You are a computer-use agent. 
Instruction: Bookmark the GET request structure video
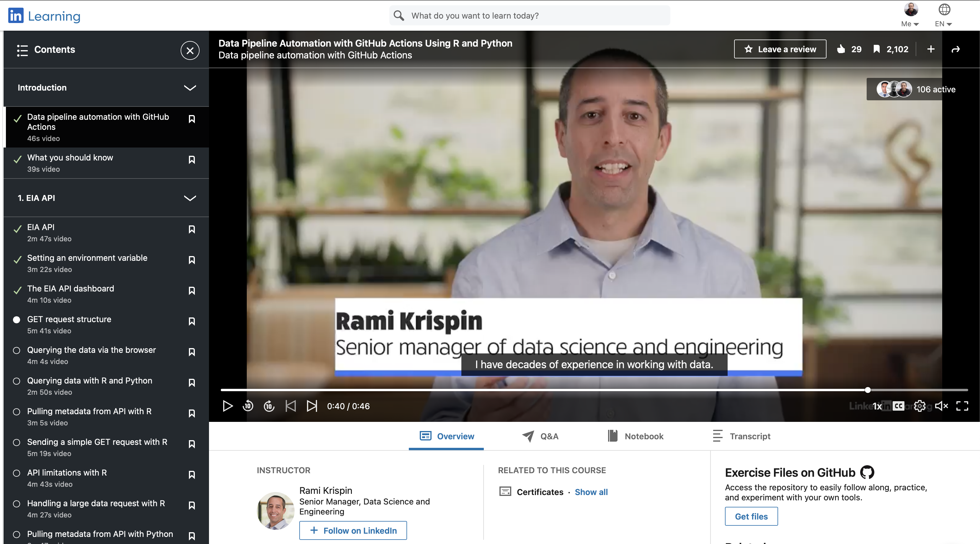(x=192, y=322)
